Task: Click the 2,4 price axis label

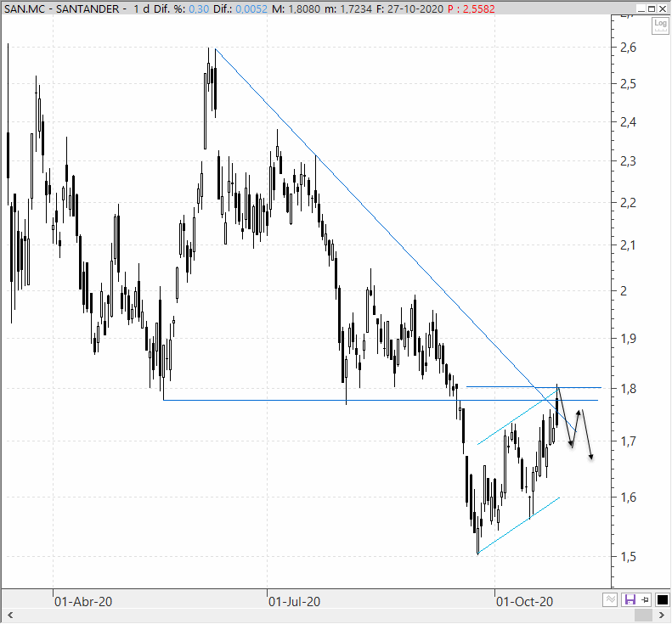Action: click(x=628, y=122)
